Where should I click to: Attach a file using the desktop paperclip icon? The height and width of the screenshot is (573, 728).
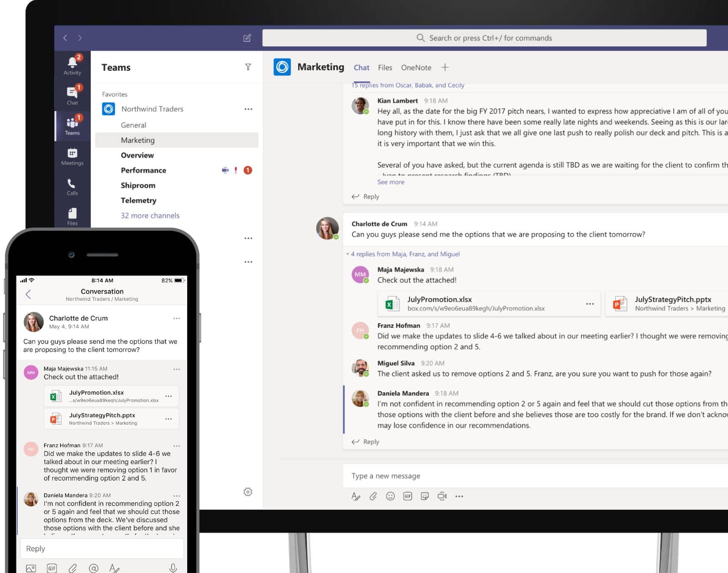tap(373, 496)
